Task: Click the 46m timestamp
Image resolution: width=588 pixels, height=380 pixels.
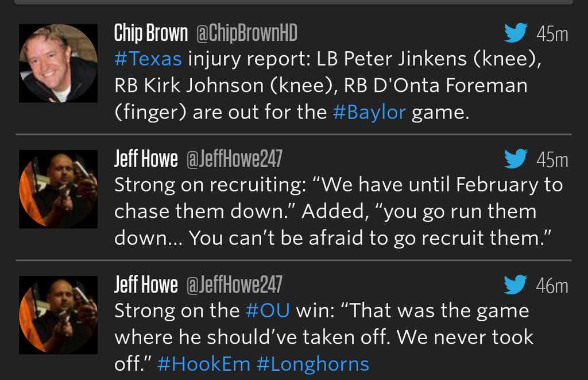Action: (552, 285)
